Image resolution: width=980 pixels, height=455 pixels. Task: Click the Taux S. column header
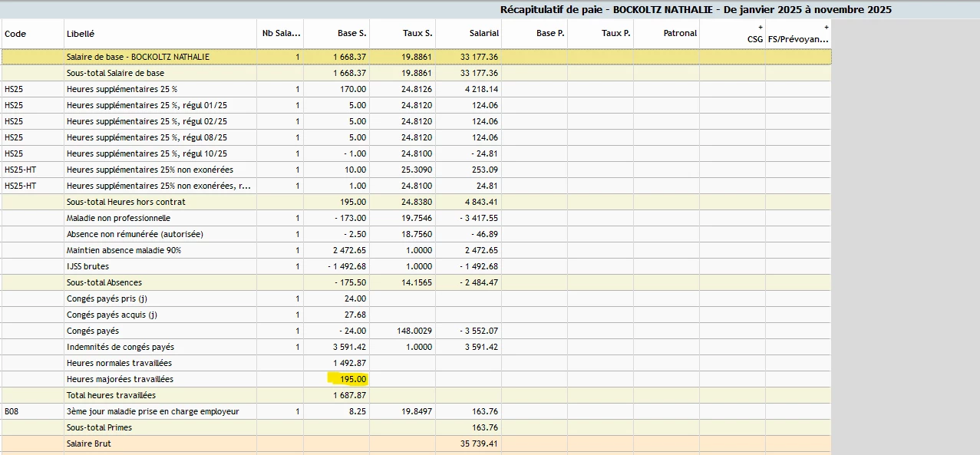(x=403, y=34)
